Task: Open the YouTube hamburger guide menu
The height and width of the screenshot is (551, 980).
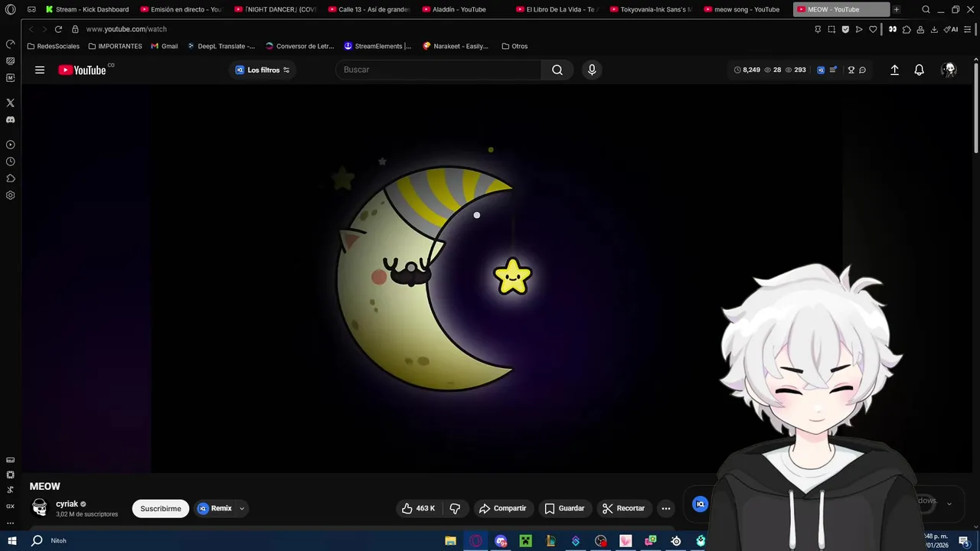Action: [x=40, y=70]
